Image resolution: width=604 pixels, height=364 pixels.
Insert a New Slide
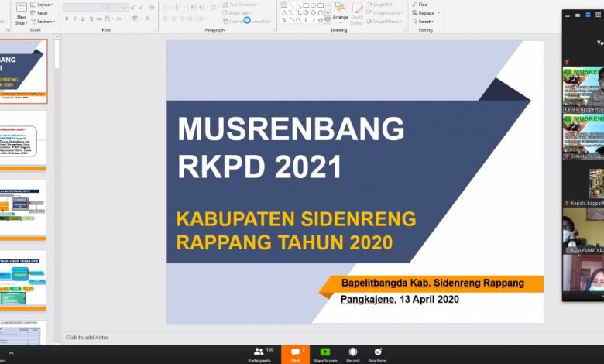point(22,14)
